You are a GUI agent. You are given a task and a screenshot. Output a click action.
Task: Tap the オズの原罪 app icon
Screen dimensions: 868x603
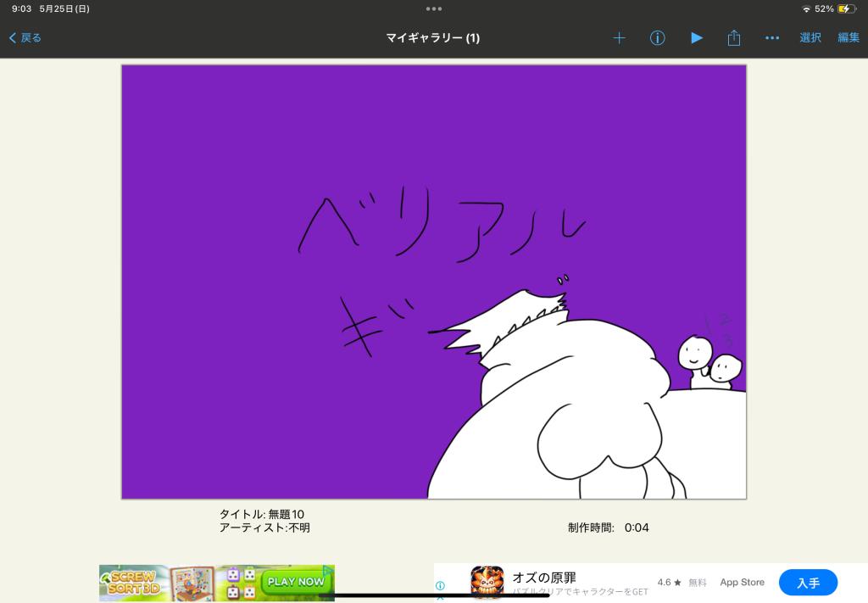(487, 583)
